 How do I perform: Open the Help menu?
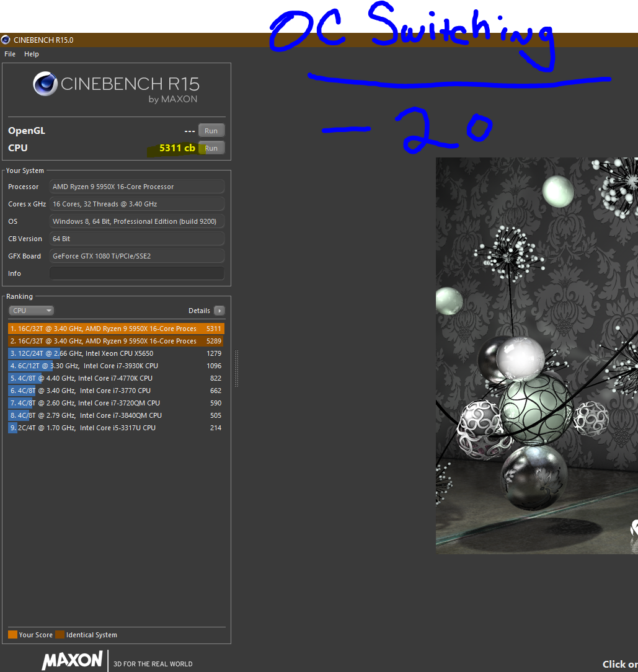pos(31,54)
